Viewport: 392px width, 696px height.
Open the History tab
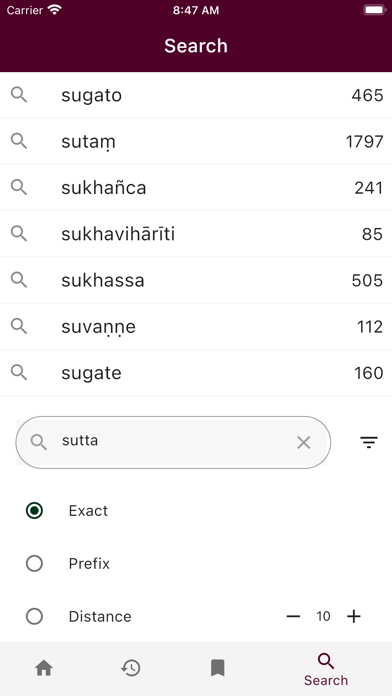[131, 668]
